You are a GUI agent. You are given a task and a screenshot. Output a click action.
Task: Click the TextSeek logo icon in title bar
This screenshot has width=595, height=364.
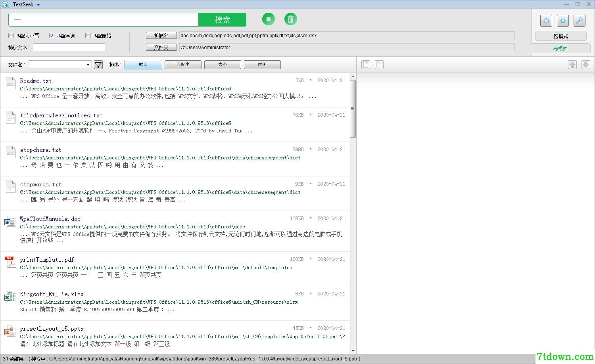[x=5, y=4]
